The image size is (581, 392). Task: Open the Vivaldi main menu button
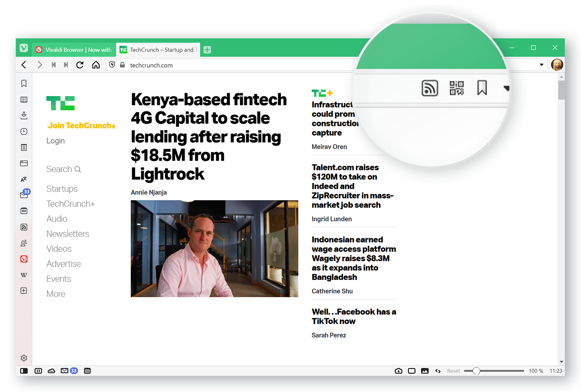pyautogui.click(x=24, y=48)
